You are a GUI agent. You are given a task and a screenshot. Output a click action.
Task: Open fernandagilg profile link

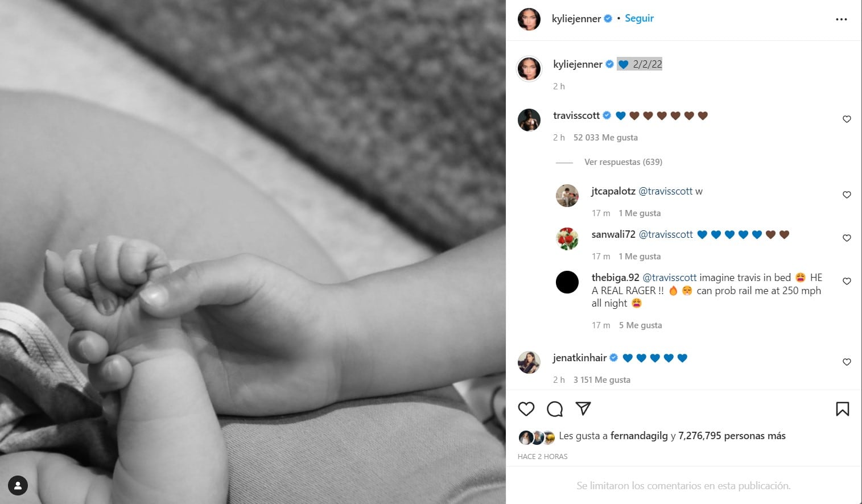pyautogui.click(x=639, y=436)
